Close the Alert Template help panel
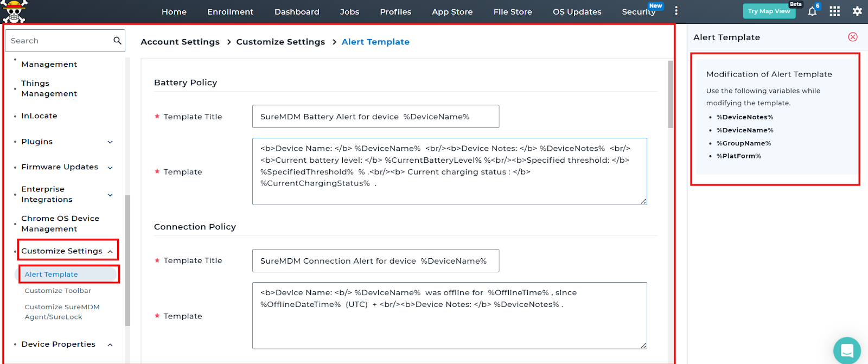The image size is (868, 364). (x=853, y=37)
